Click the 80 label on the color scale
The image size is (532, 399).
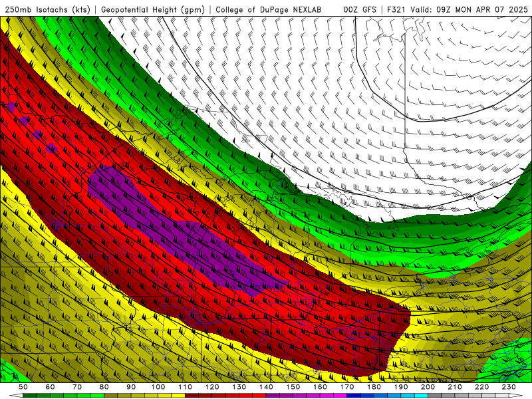[x=104, y=387]
